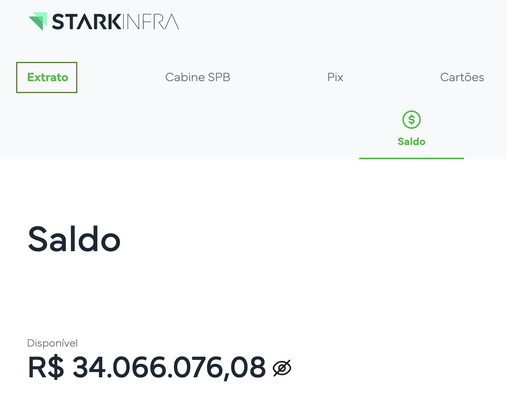Hide the balance using the crossed-eye icon

282,368
